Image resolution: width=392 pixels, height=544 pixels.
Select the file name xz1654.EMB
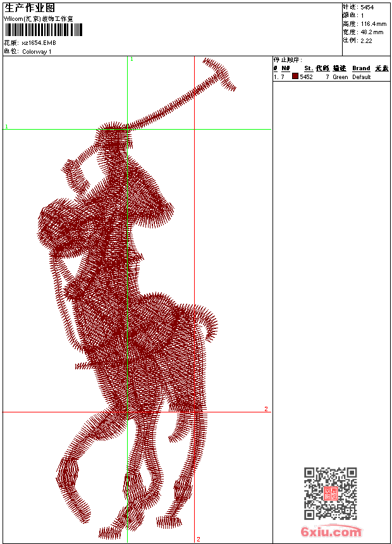[x=39, y=43]
